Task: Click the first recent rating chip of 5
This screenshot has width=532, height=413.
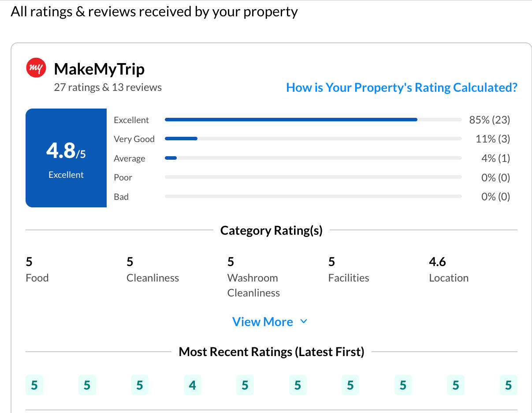Action: coord(34,385)
